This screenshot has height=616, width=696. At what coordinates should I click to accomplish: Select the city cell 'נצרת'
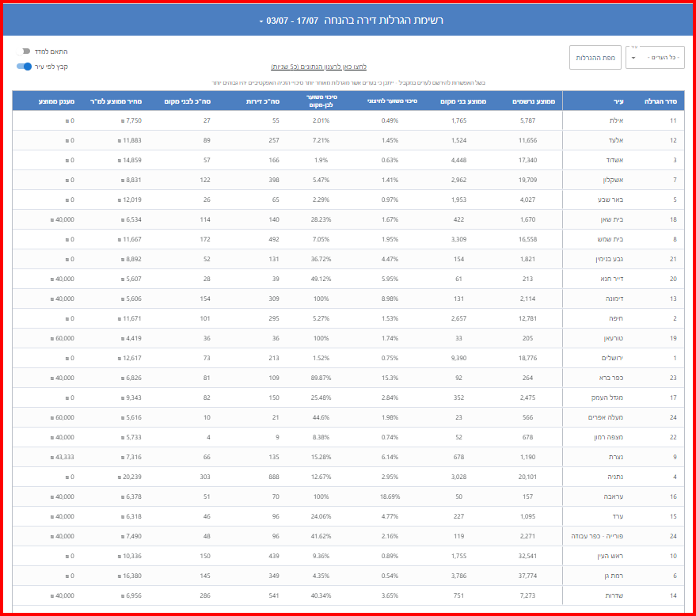(x=616, y=457)
